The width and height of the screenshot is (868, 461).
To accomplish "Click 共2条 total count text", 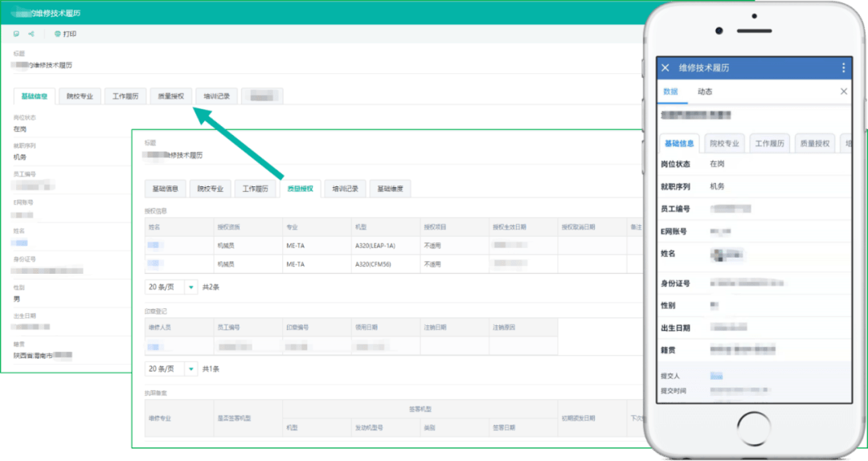I will [x=211, y=288].
